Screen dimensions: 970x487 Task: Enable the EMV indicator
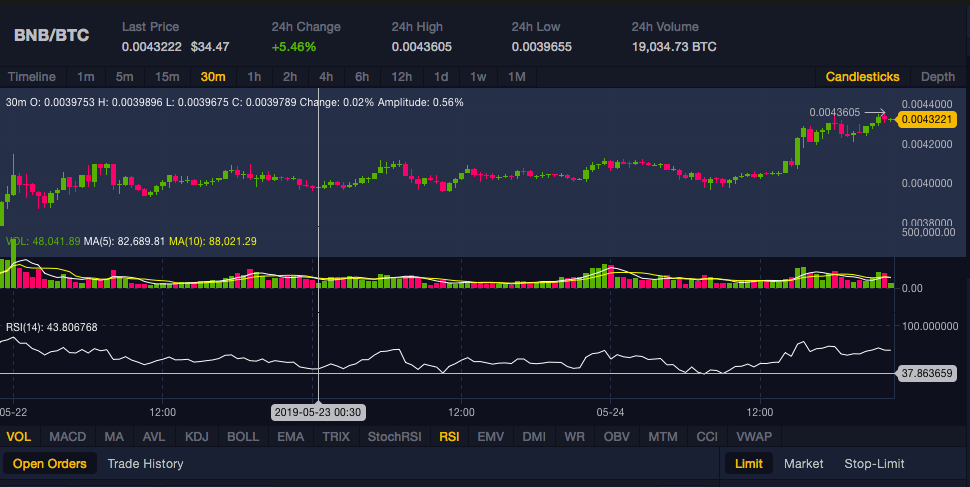(x=491, y=436)
